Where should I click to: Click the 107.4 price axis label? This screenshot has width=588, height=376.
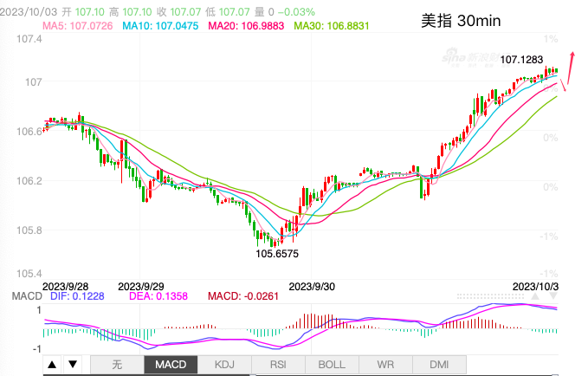pyautogui.click(x=29, y=39)
